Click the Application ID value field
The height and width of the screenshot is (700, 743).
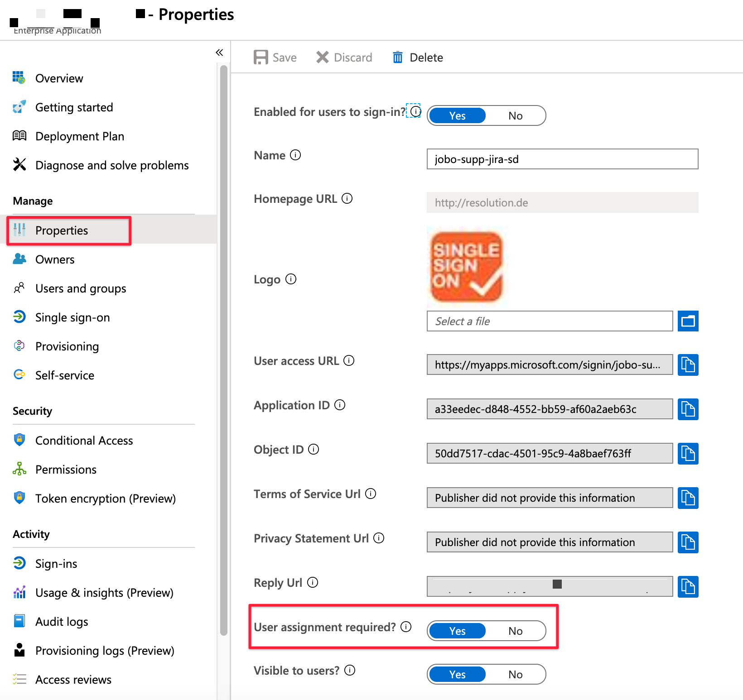[x=550, y=409]
